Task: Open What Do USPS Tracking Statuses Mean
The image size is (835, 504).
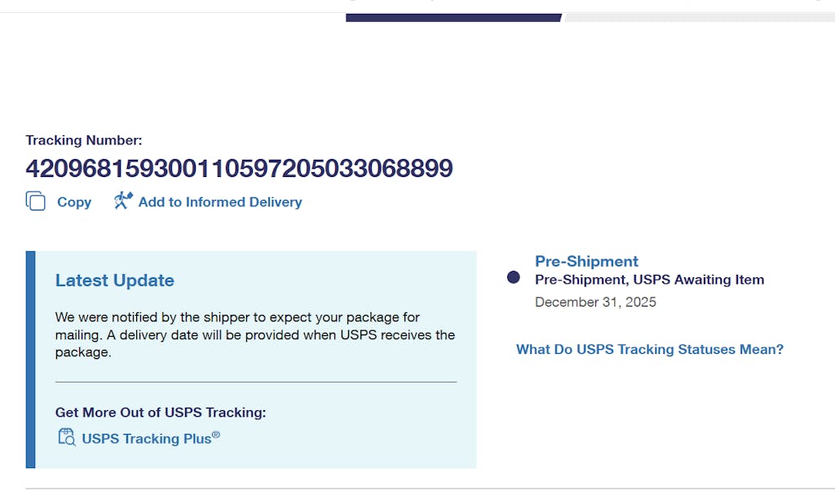Action: coord(649,349)
